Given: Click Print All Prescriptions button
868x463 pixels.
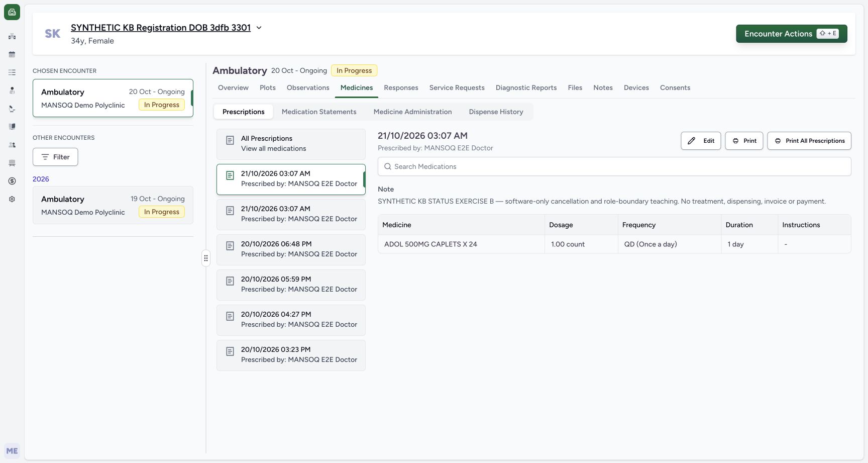Looking at the screenshot, I should 809,141.
